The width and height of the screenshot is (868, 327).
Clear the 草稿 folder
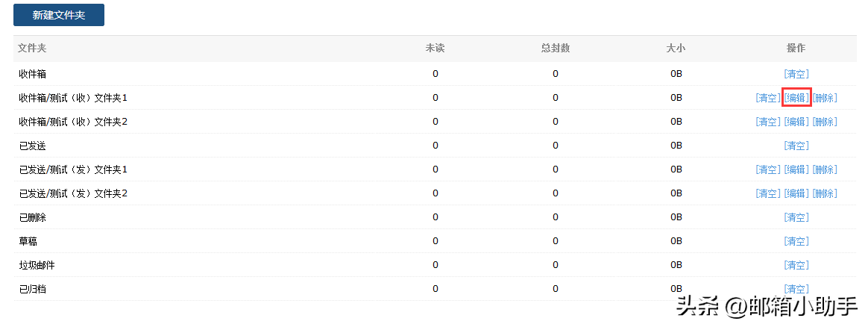(x=796, y=241)
